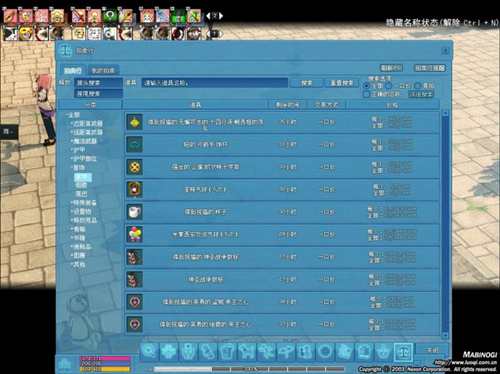
Task: Click the item name search input field
Action: tap(215, 83)
